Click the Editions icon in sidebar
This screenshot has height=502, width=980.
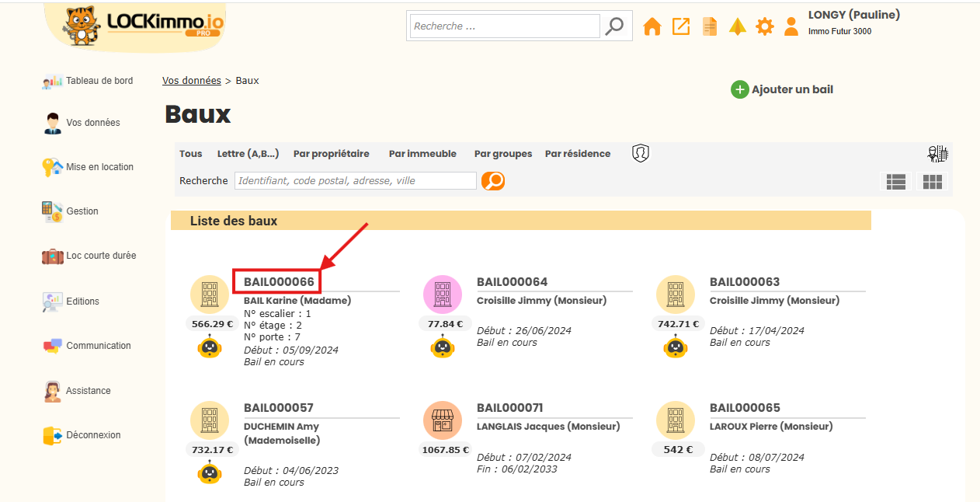[x=53, y=302]
